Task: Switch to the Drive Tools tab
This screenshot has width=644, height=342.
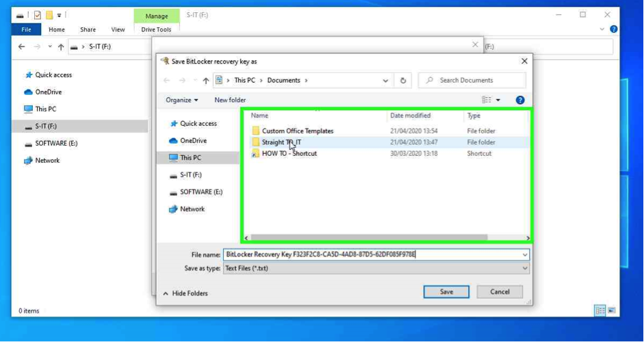Action: (x=156, y=29)
